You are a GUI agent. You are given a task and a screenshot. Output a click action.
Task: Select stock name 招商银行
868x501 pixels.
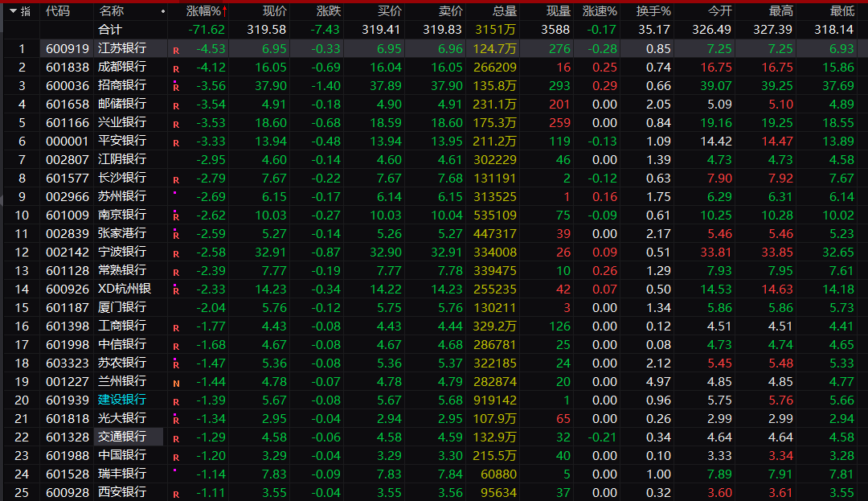(122, 85)
